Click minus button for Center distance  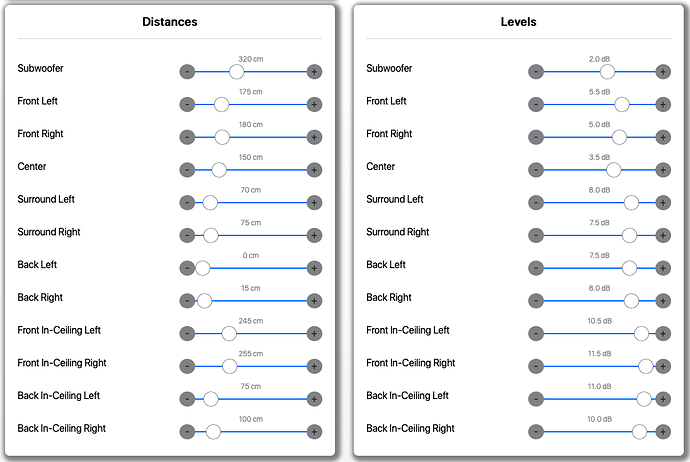pyautogui.click(x=187, y=170)
